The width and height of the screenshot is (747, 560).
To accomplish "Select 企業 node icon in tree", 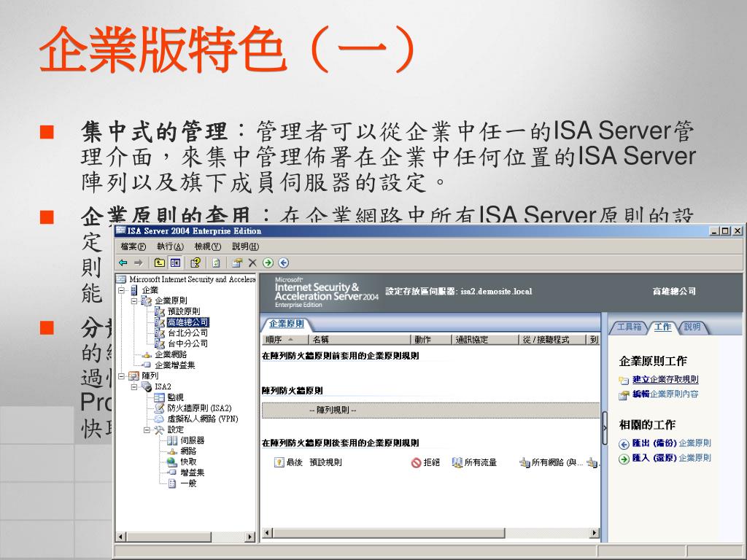I will (x=134, y=290).
